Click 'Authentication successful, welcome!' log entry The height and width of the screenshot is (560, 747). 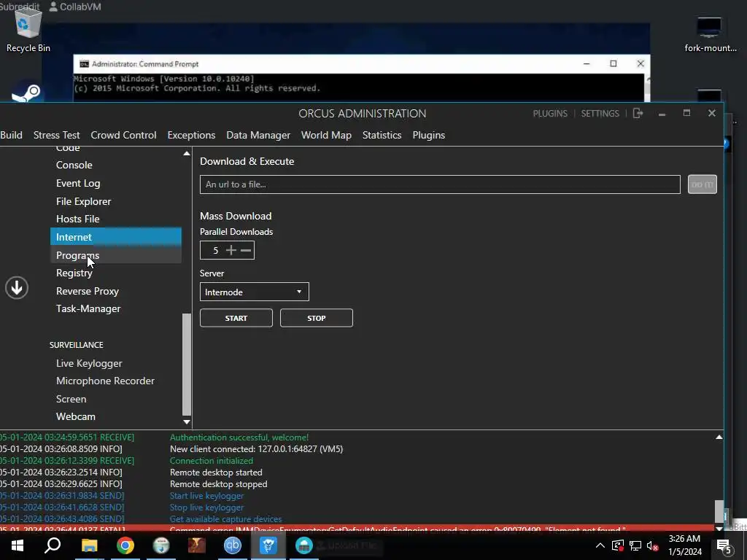pyautogui.click(x=239, y=437)
